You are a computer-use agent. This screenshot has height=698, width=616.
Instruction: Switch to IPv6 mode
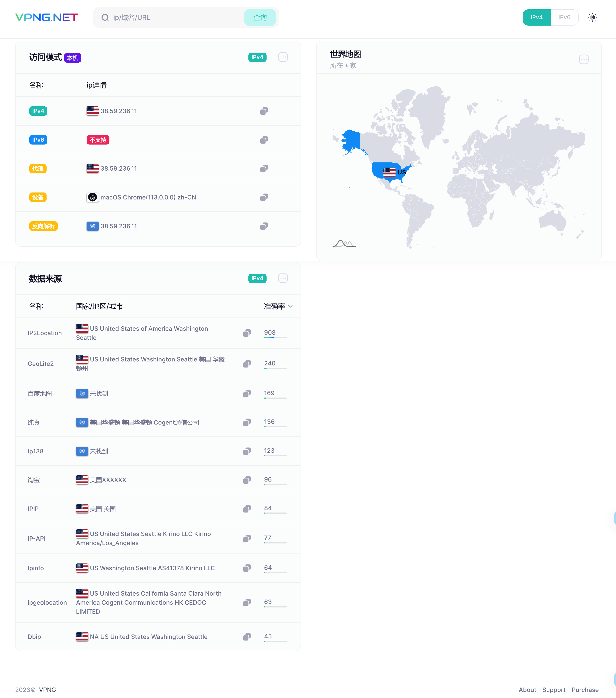pos(564,17)
